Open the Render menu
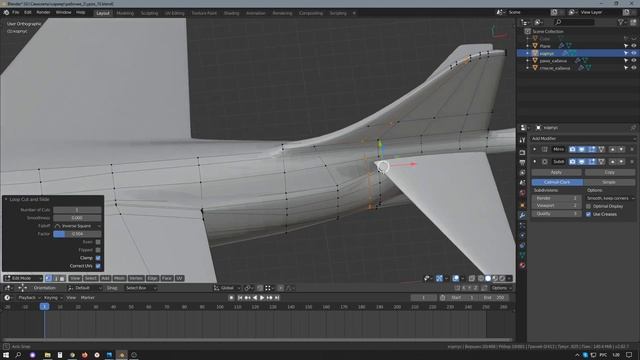640x360 pixels. click(43, 13)
